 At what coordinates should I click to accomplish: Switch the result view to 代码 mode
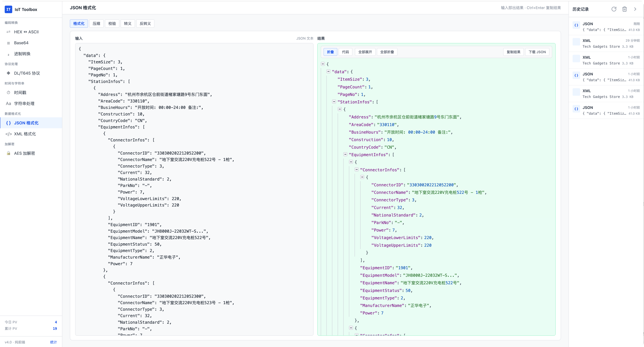pyautogui.click(x=345, y=52)
